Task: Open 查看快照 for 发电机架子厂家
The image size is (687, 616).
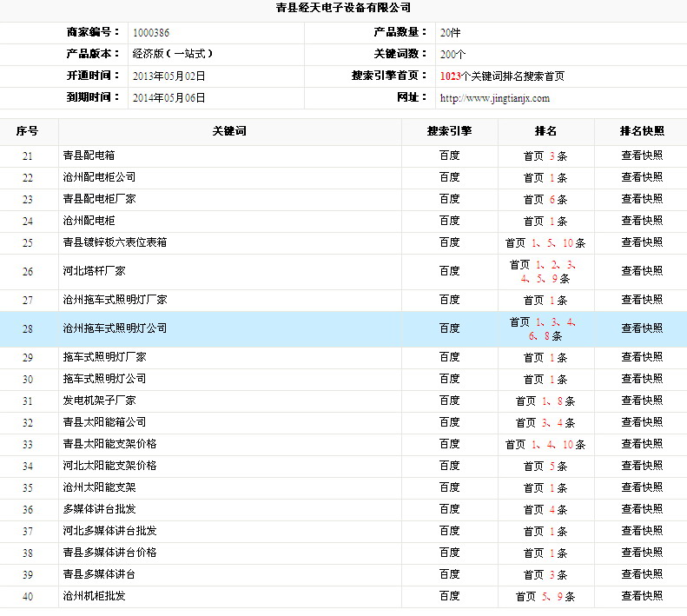Action: [x=642, y=401]
